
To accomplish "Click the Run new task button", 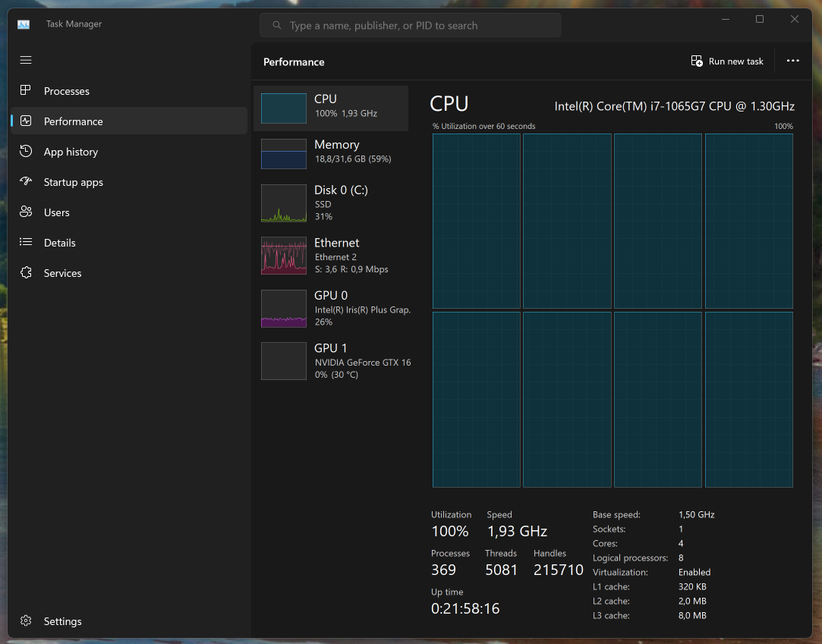I will (727, 61).
